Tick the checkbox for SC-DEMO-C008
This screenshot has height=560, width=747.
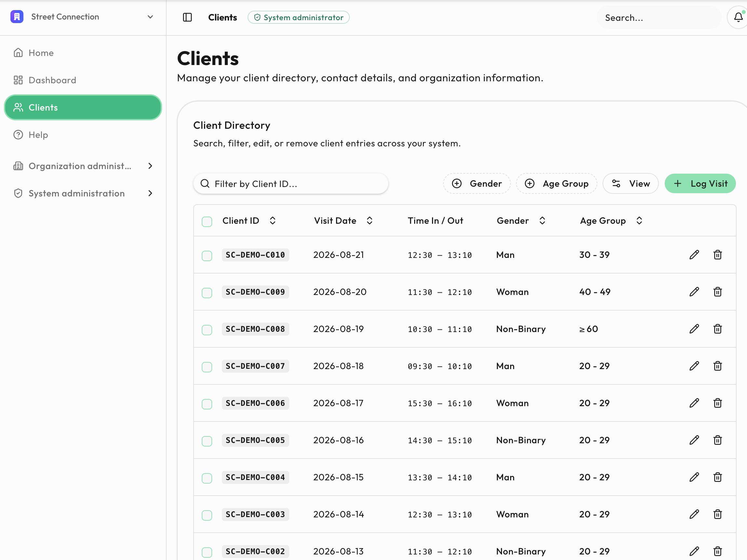tap(207, 330)
